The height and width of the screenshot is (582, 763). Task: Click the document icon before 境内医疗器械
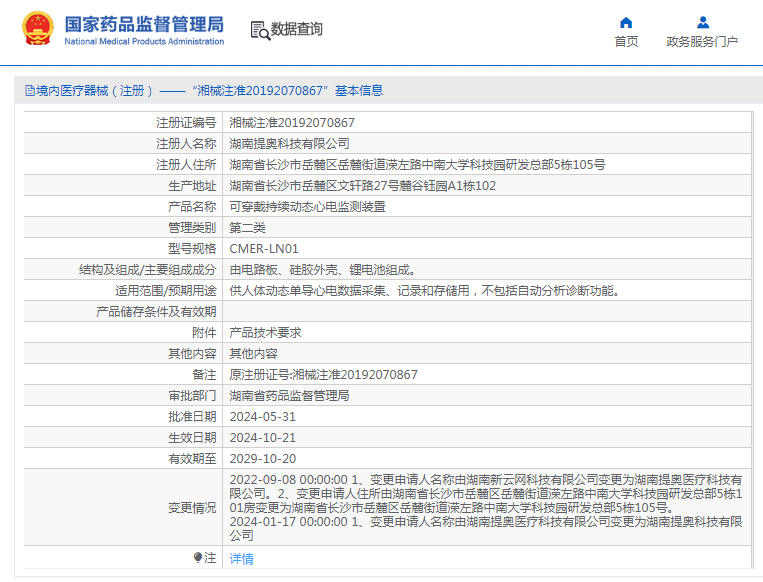pyautogui.click(x=29, y=91)
